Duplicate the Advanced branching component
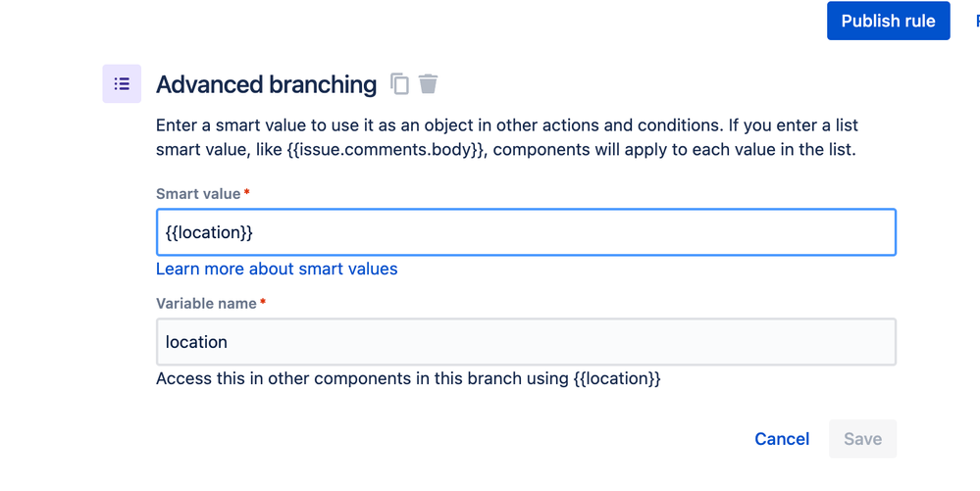 coord(399,84)
